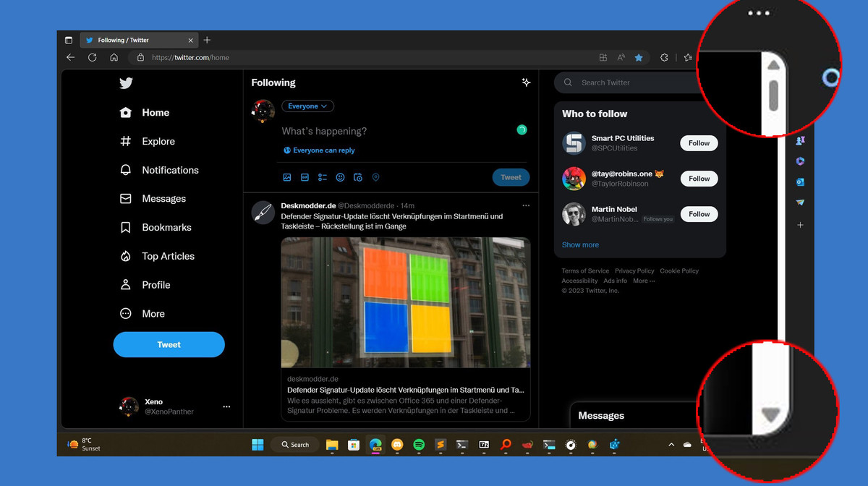Image resolution: width=868 pixels, height=486 pixels.
Task: Open the Deskmodder.de profile avatar
Action: (263, 213)
